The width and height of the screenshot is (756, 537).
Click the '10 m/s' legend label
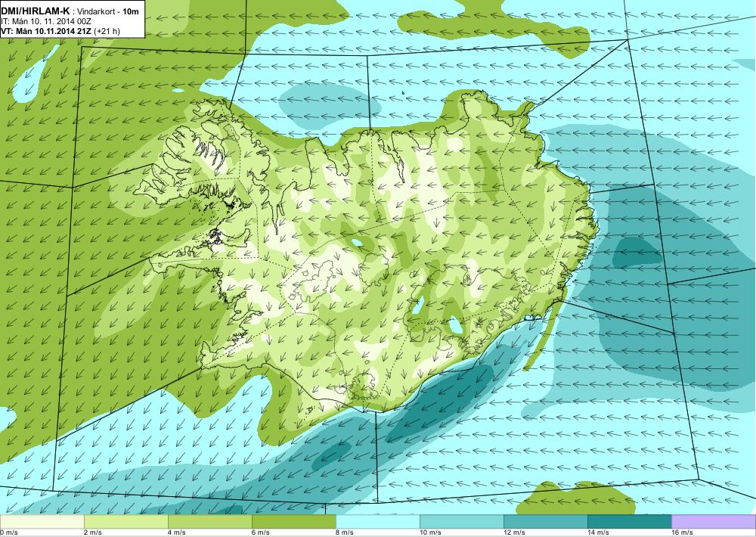point(430,532)
